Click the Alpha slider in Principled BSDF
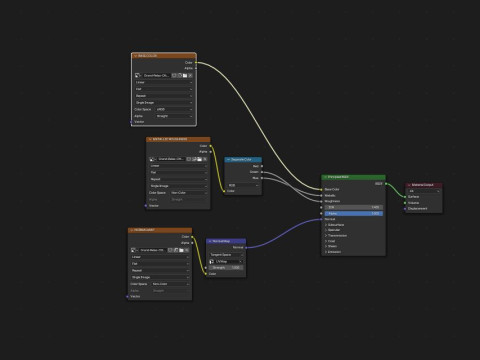The width and height of the screenshot is (480, 360). click(354, 213)
